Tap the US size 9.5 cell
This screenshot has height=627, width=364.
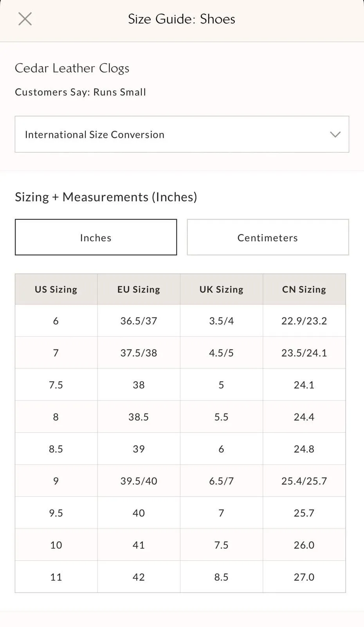56,513
